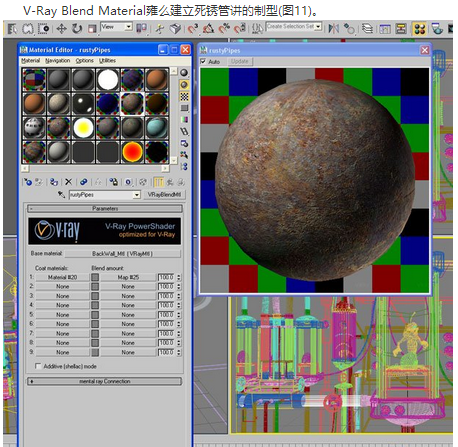Open the Create Selection Set dropdown

[318, 26]
